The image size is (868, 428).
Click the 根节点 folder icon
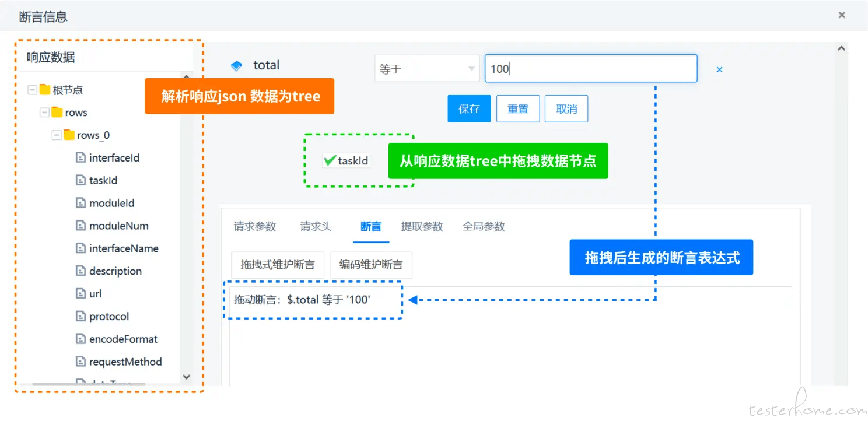(x=45, y=90)
